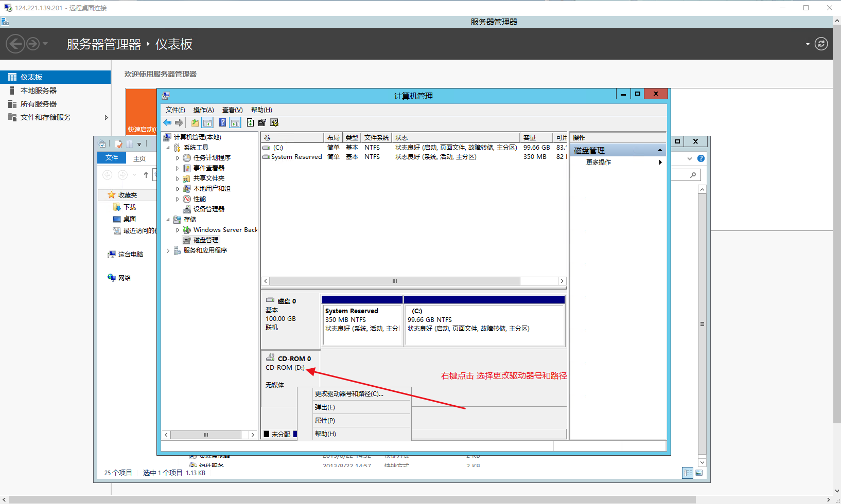
Task: Select 磁盘管理 in the tree
Action: coord(205,240)
